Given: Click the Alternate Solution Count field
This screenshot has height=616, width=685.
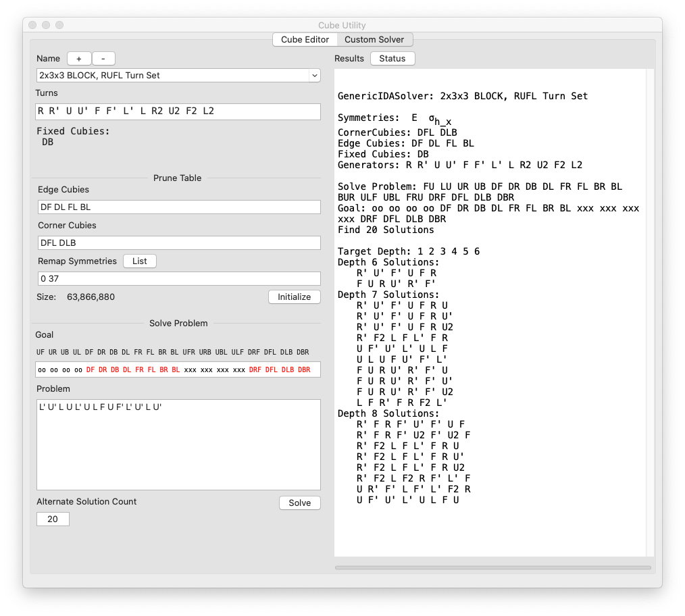Looking at the screenshot, I should (x=53, y=519).
